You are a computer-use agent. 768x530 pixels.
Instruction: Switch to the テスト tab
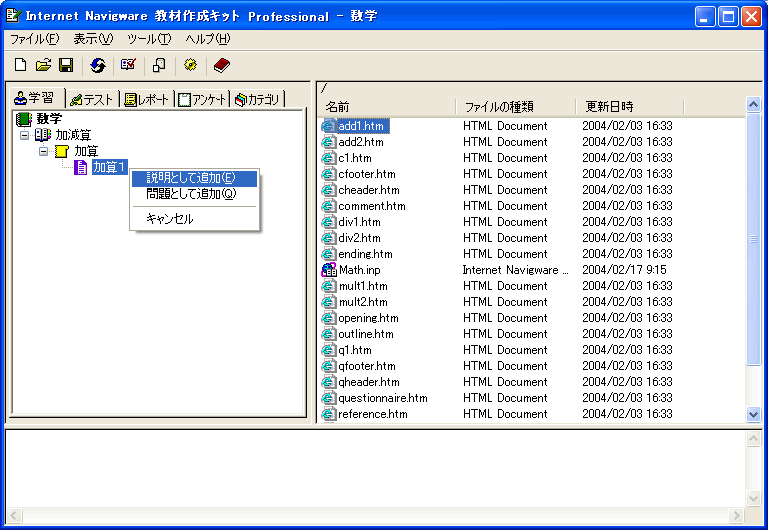pyautogui.click(x=92, y=99)
